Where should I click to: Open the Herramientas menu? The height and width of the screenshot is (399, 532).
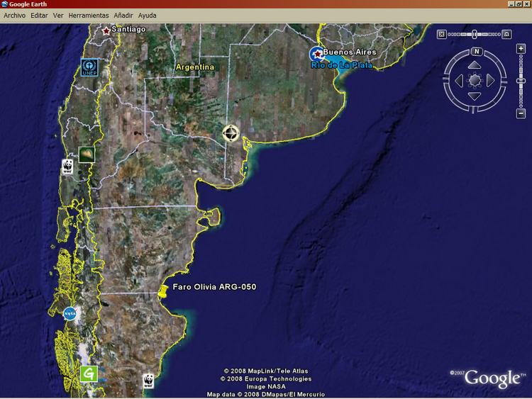point(89,16)
